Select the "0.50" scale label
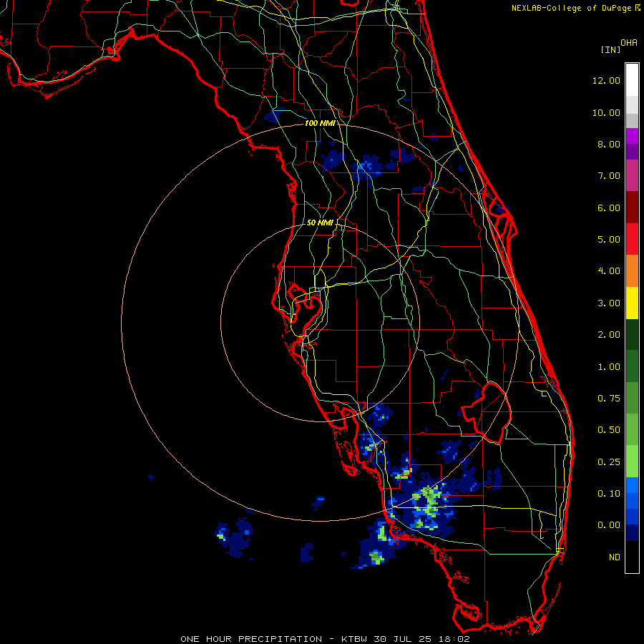 point(609,430)
